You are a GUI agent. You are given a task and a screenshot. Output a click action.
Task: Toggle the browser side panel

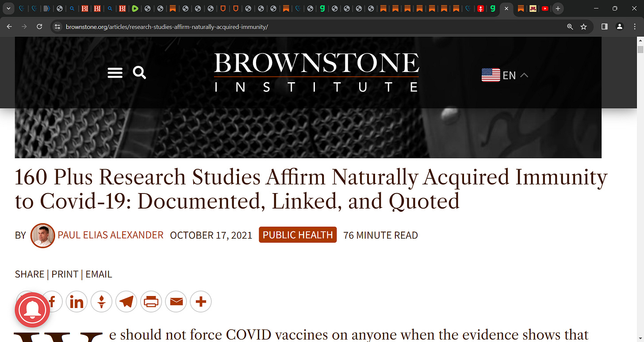click(605, 27)
